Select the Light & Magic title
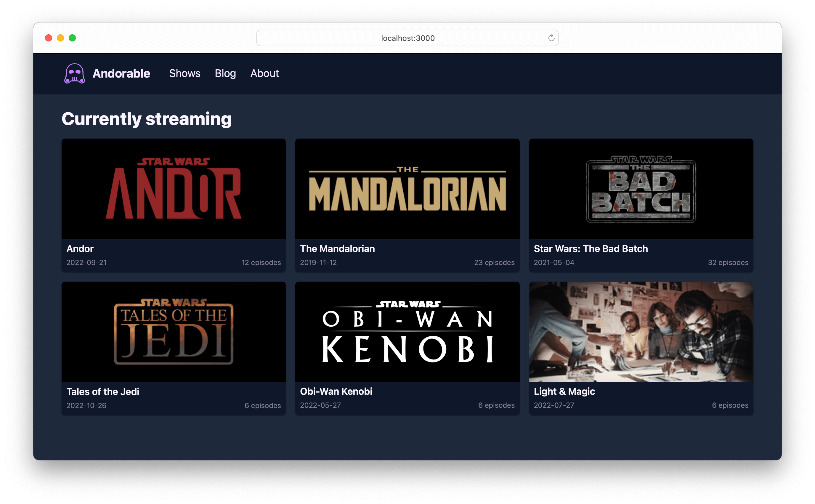The width and height of the screenshot is (815, 504). click(x=564, y=391)
